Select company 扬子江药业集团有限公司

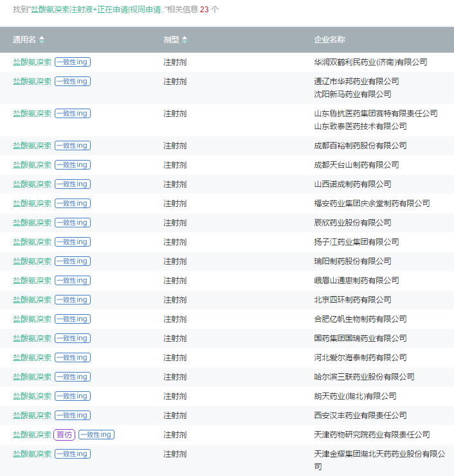click(x=356, y=242)
